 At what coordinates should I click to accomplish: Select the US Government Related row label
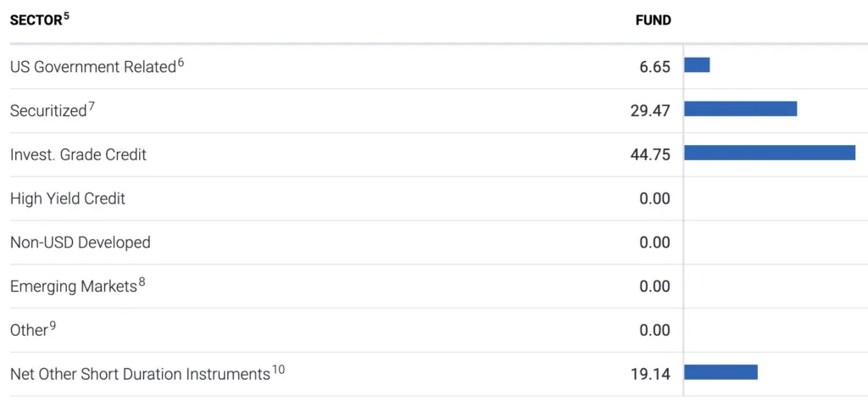93,67
